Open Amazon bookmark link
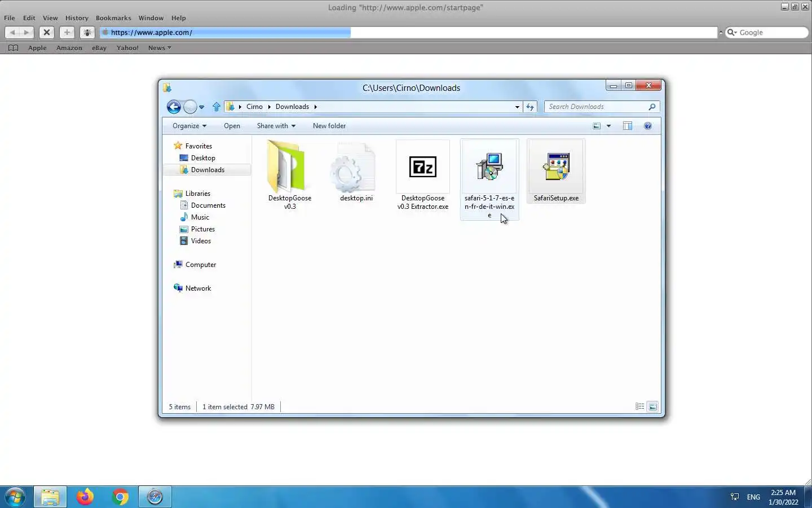This screenshot has height=508, width=812. (x=69, y=48)
